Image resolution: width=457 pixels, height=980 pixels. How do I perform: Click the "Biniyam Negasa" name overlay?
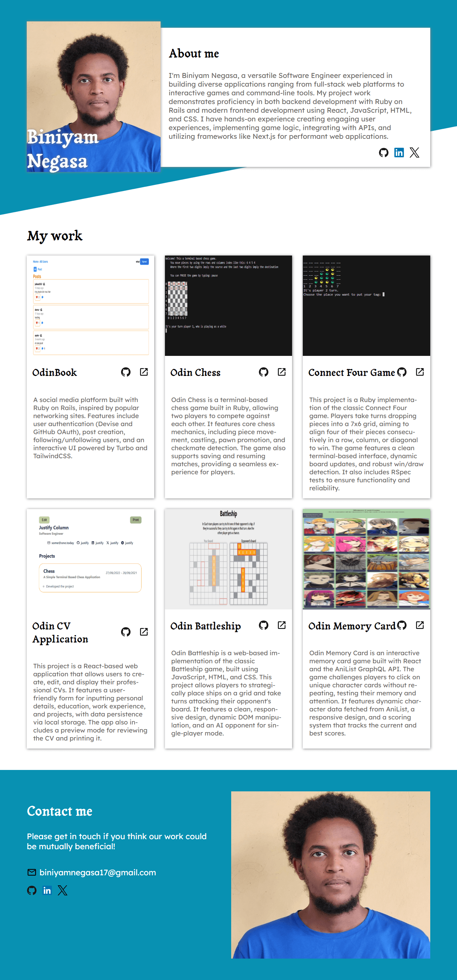(x=63, y=149)
